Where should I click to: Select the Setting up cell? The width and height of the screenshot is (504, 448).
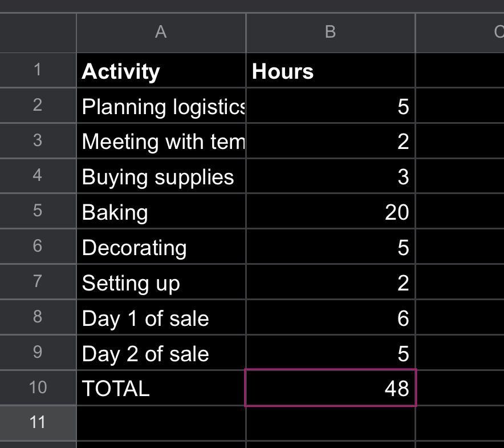pyautogui.click(x=161, y=282)
